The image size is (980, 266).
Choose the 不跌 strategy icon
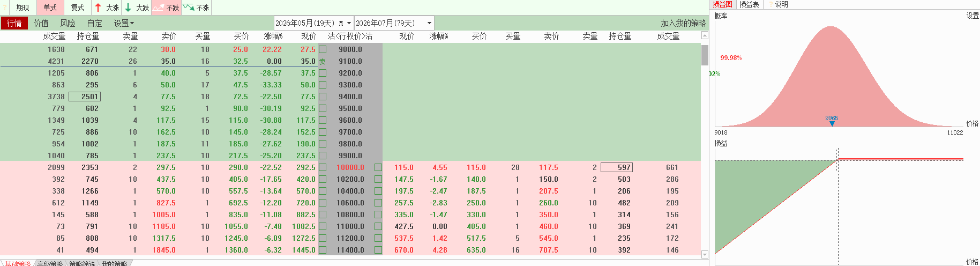166,8
